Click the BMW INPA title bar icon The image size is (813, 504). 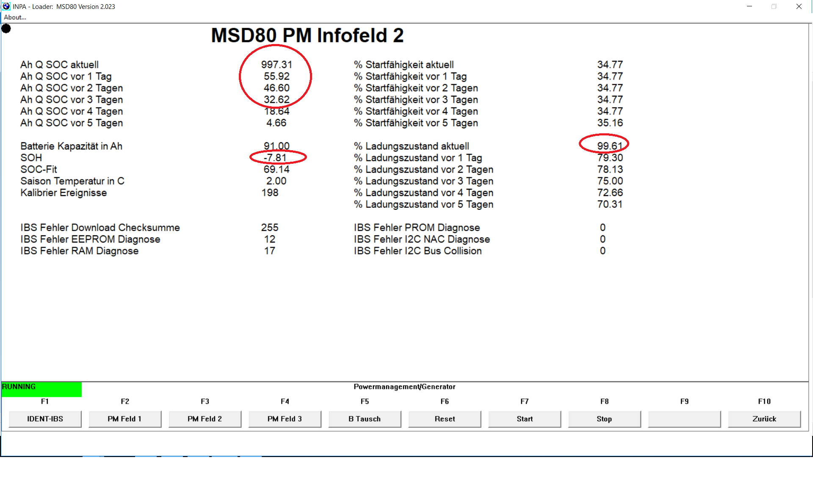pyautogui.click(x=6, y=6)
